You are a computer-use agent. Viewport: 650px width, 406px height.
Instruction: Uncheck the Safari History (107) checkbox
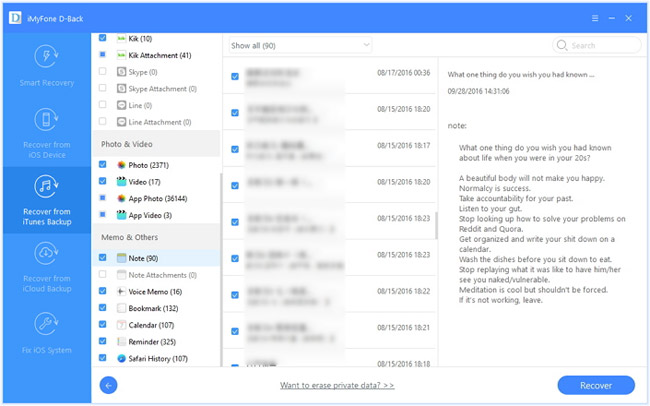[x=102, y=357]
